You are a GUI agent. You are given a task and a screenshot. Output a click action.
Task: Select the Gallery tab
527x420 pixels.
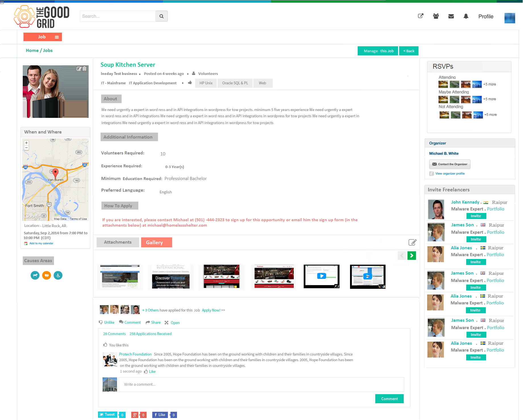157,242
